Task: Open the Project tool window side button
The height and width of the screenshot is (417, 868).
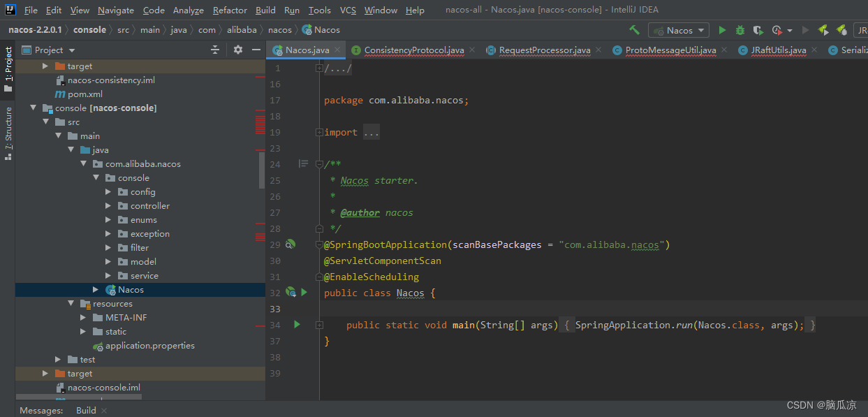Action: pos(8,71)
